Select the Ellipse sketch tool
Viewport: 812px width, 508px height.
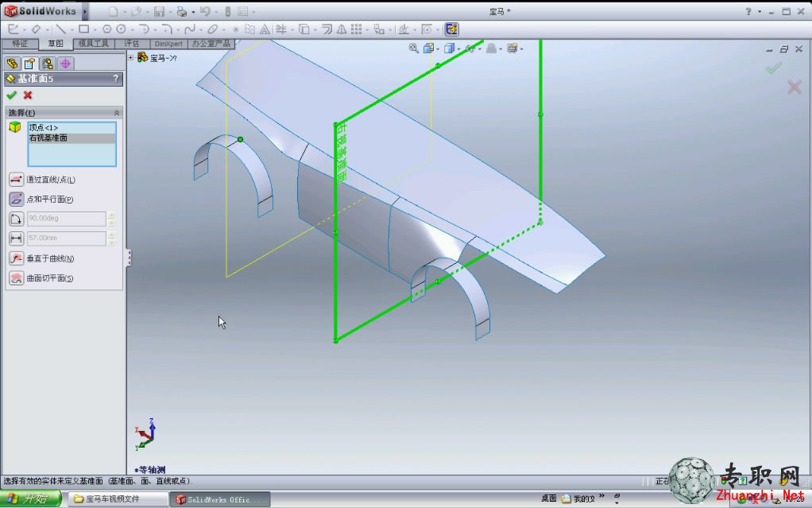[x=212, y=29]
